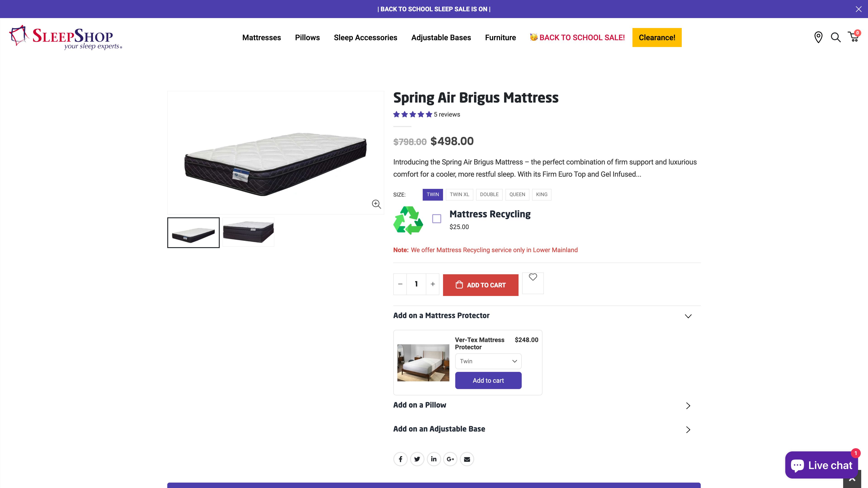Image resolution: width=868 pixels, height=488 pixels.
Task: Enable the Mattress Recycling checkbox
Action: tap(437, 219)
